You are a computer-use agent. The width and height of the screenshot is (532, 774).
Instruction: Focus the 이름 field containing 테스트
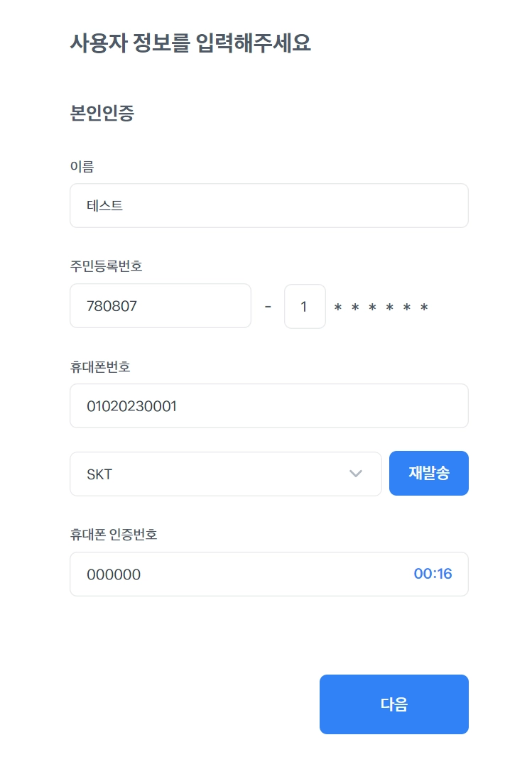[268, 206]
